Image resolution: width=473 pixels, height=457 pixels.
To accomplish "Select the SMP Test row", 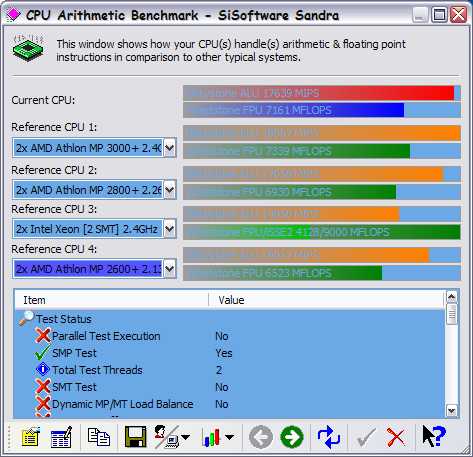I will (x=230, y=353).
